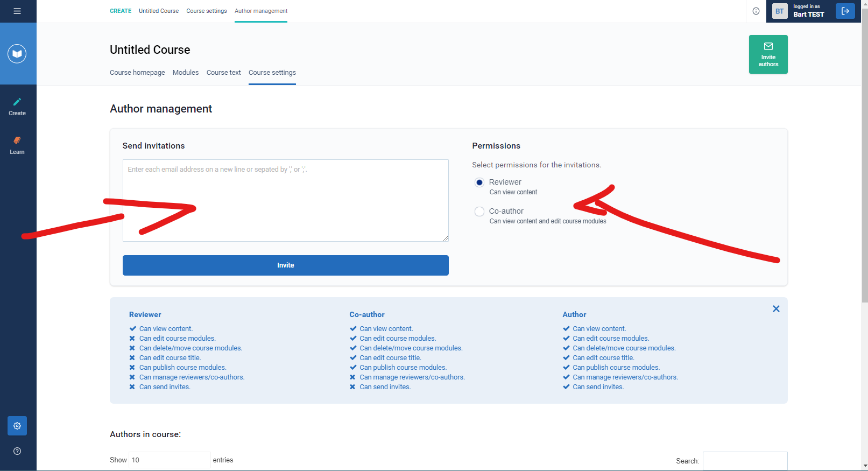
Task: Click the 'Bart TEST' user name
Action: (x=808, y=15)
